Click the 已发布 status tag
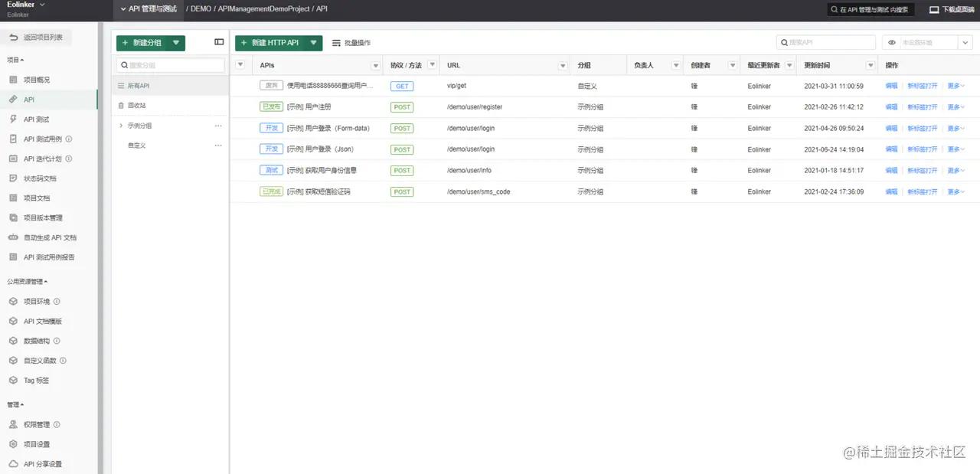The image size is (980, 474). [272, 107]
